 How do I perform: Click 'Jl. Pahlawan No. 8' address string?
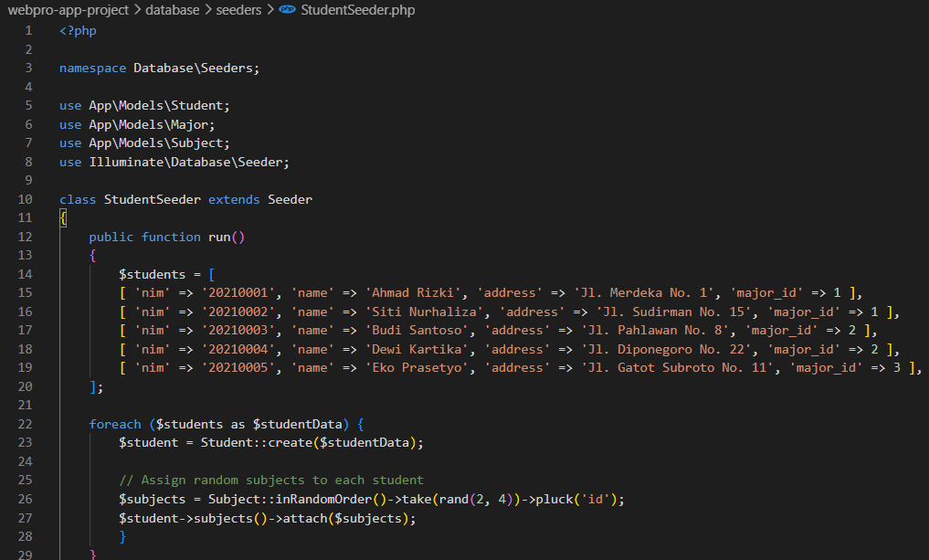[x=655, y=330]
